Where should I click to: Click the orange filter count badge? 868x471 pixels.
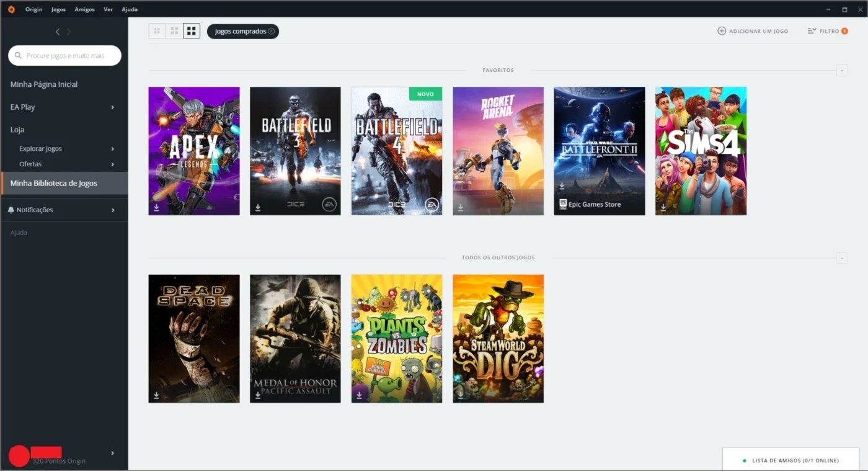(844, 31)
